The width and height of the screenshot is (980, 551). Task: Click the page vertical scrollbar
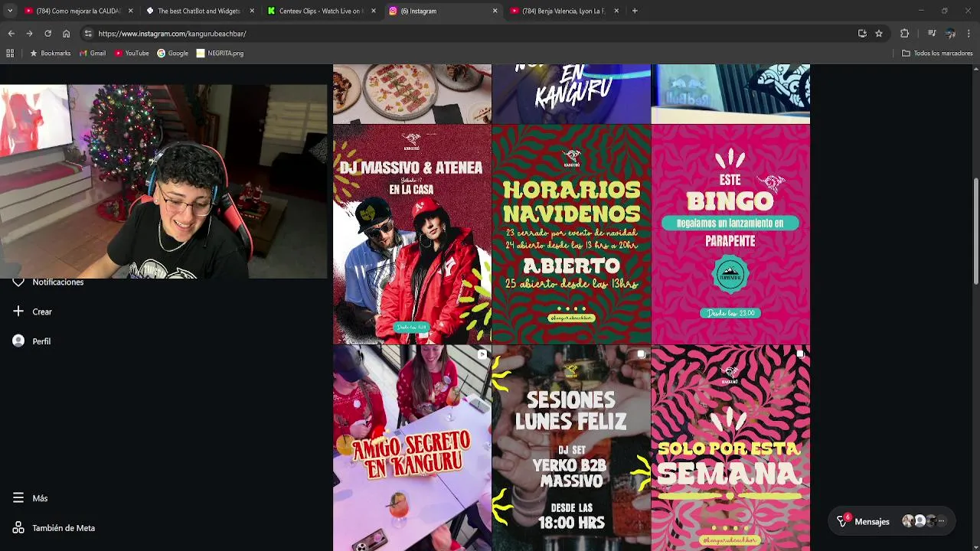(975, 232)
